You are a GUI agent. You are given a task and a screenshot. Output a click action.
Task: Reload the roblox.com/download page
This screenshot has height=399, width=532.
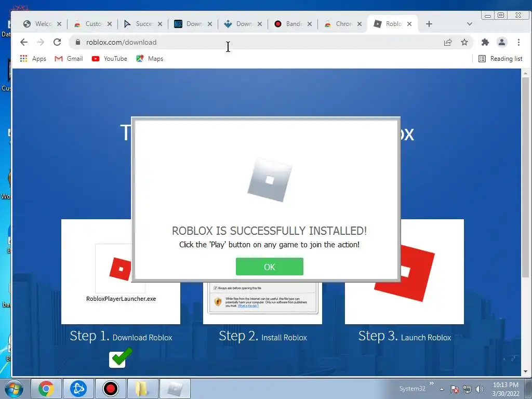tap(57, 42)
